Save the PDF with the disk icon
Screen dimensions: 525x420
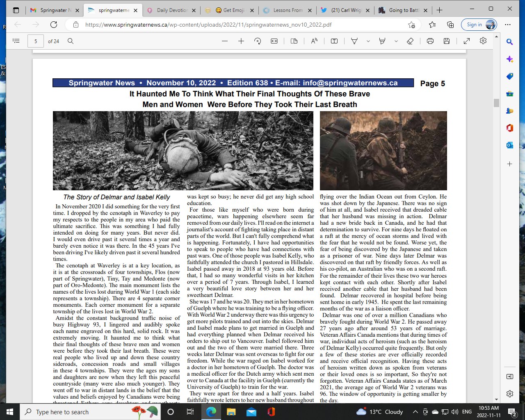tap(447, 41)
